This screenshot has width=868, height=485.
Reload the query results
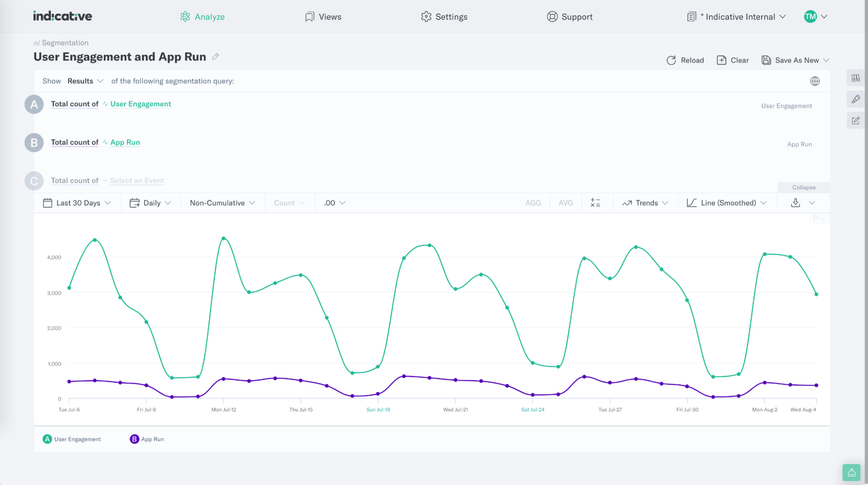[x=685, y=60]
